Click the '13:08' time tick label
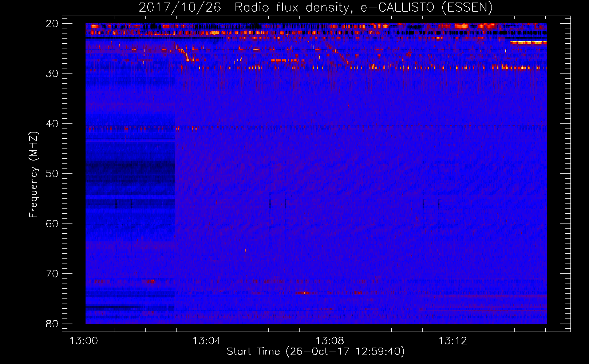The image size is (589, 364). pos(330,341)
